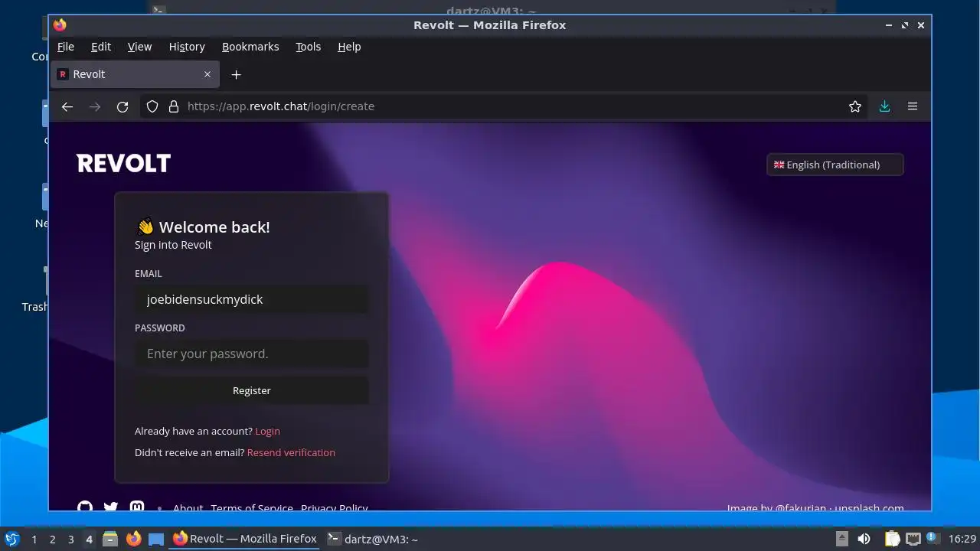Open Revolt's GitHub icon link in footer
980x551 pixels.
pos(85,507)
